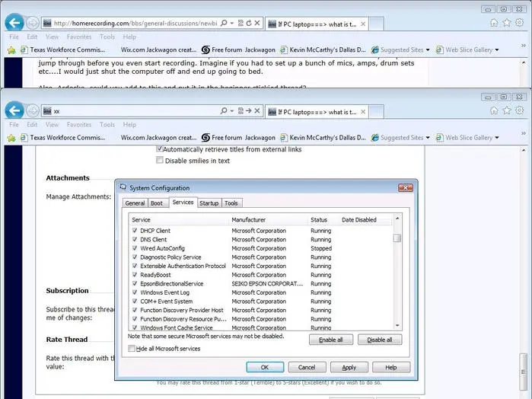Open new tab button in the lower browser window
532x399 pixels.
376,111
